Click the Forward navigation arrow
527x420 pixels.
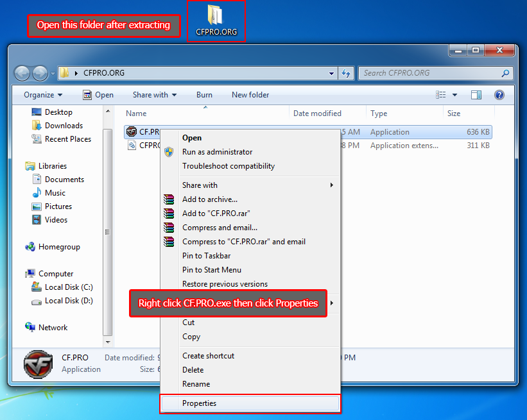click(40, 73)
